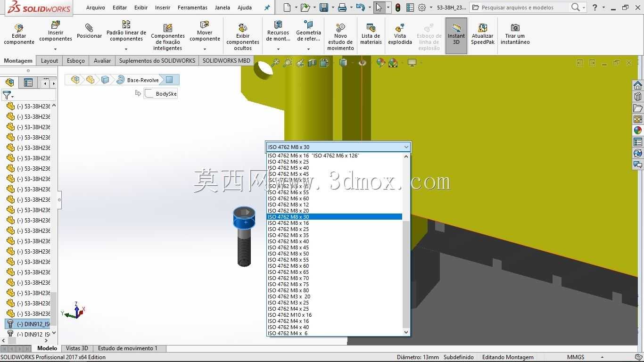Open Edit appearance color icon
644x362 pixels.
pyautogui.click(x=380, y=63)
